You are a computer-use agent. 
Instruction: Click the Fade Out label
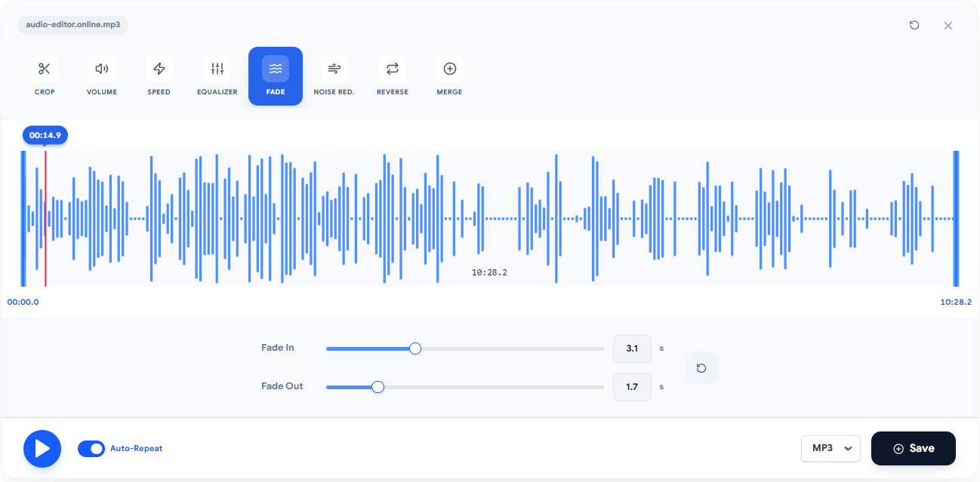(x=282, y=386)
